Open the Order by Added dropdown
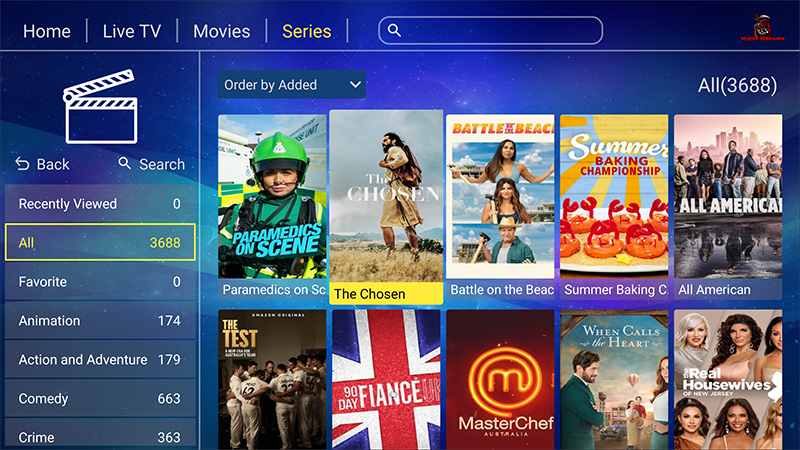Image resolution: width=800 pixels, height=450 pixels. pyautogui.click(x=292, y=85)
